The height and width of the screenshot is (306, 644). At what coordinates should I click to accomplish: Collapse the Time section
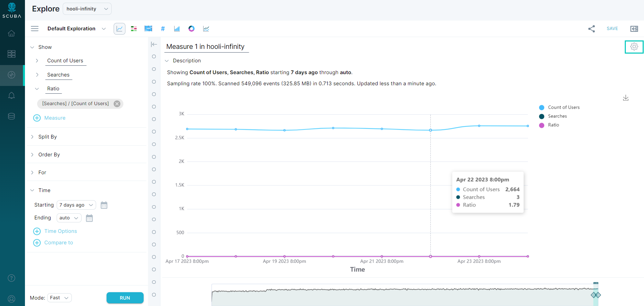pos(32,190)
